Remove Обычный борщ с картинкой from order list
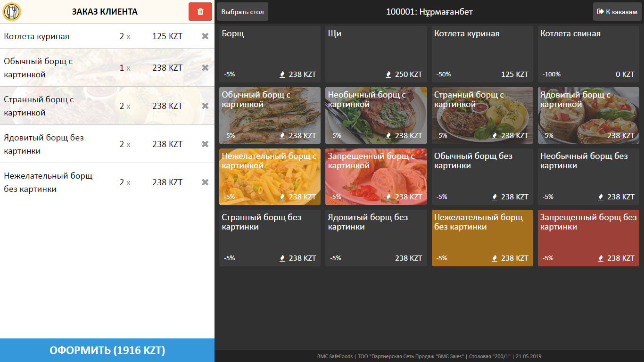 (x=205, y=68)
